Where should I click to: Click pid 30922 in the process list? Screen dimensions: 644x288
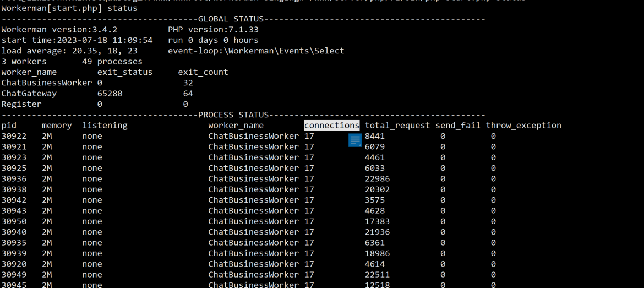pyautogui.click(x=14, y=136)
